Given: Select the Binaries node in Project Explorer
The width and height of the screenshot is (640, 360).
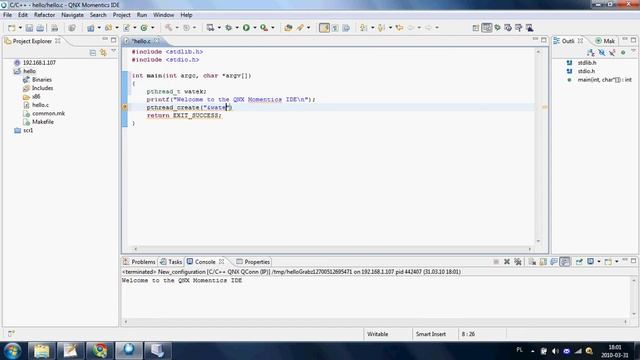Looking at the screenshot, I should [x=42, y=80].
